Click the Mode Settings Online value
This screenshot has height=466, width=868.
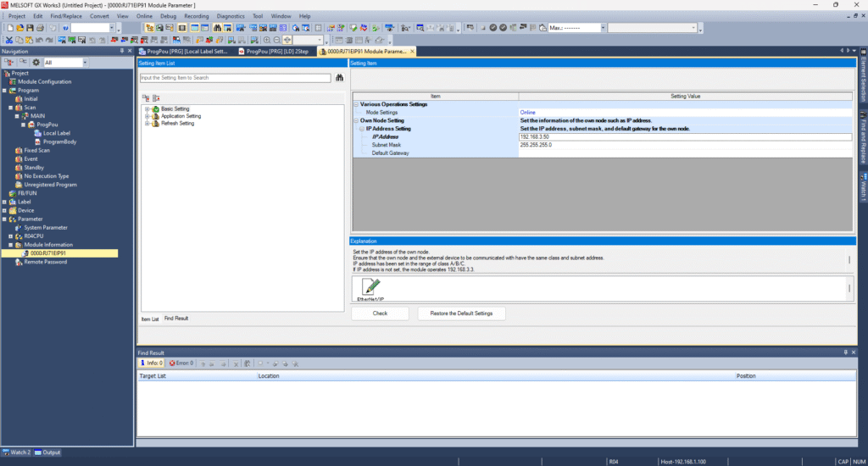(685, 113)
